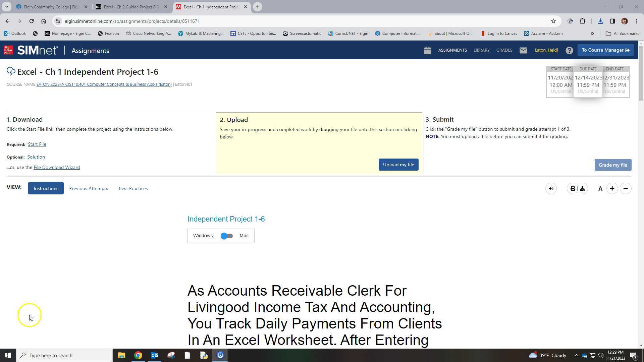The height and width of the screenshot is (362, 644).
Task: Toggle the Windows/Mac instruction switch
Action: [226, 236]
